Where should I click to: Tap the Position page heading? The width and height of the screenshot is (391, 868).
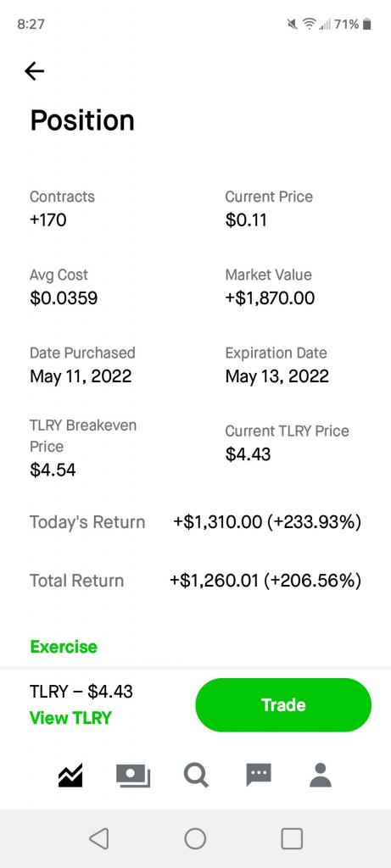82,120
